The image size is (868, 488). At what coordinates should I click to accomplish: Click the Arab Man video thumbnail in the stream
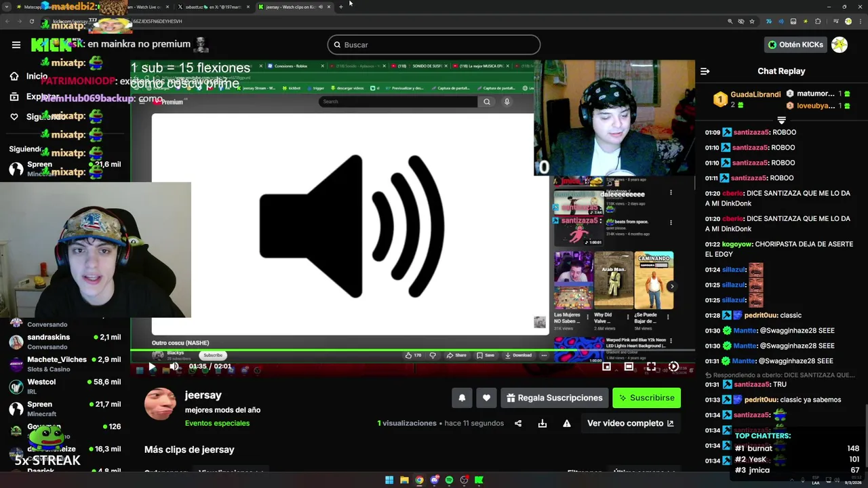614,281
